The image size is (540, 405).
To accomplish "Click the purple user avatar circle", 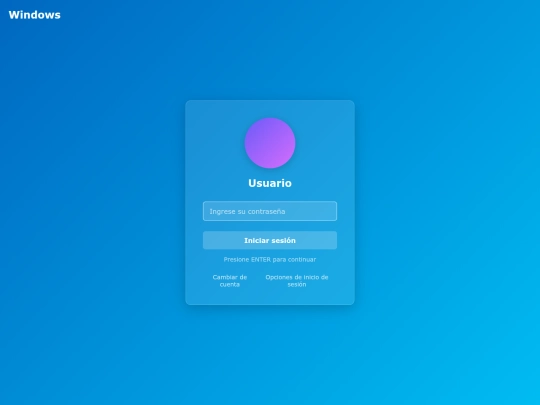I will click(270, 143).
